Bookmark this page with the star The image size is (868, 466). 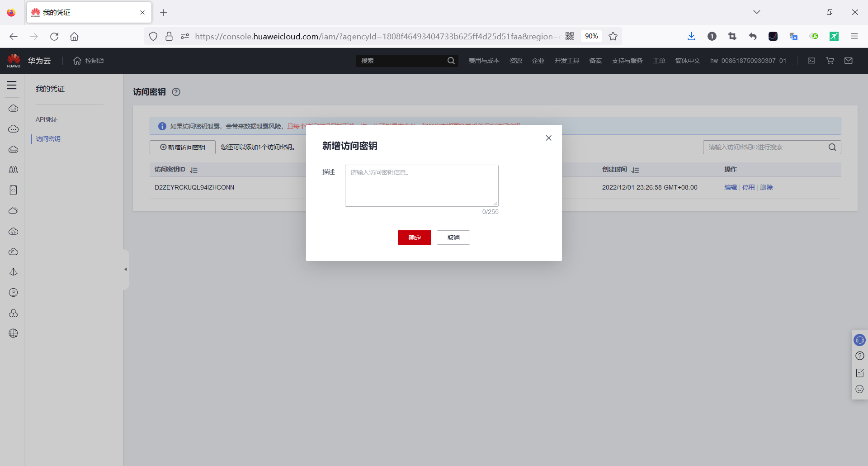(613, 36)
